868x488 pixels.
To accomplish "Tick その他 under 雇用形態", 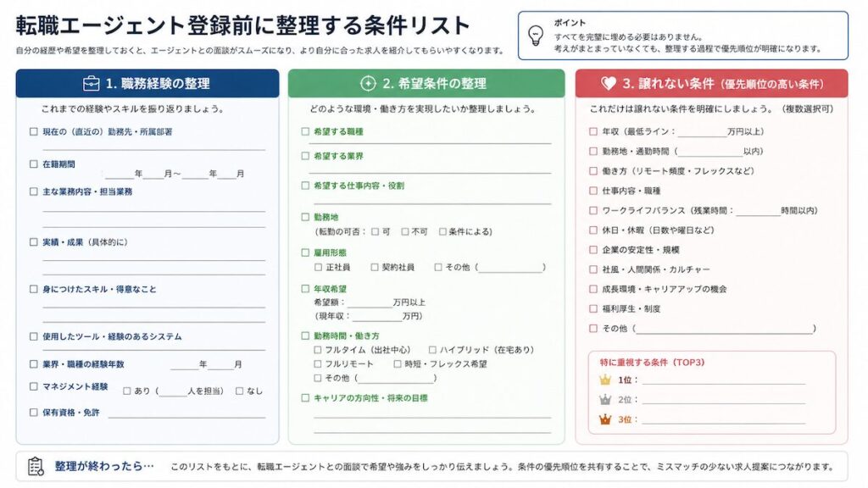I will pyautogui.click(x=438, y=267).
